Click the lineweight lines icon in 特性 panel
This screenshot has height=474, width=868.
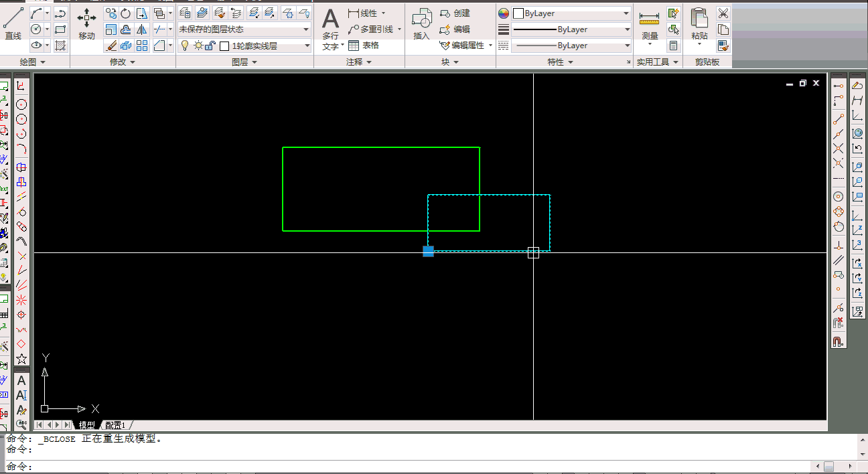pyautogui.click(x=504, y=29)
